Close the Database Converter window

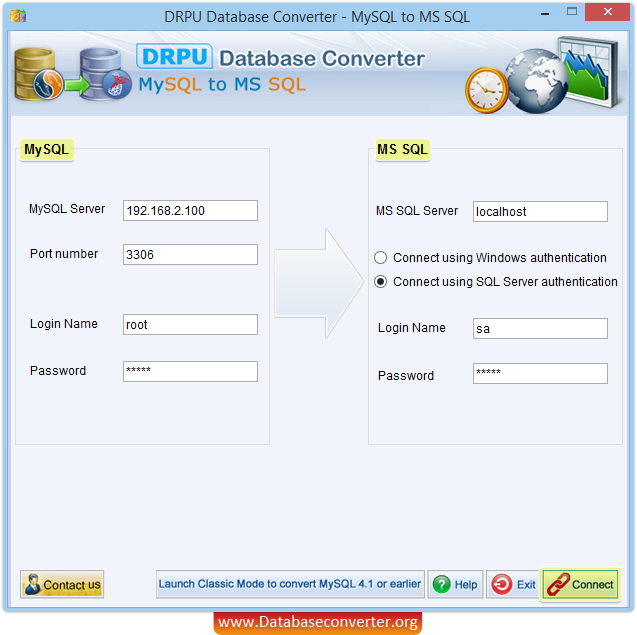click(607, 12)
